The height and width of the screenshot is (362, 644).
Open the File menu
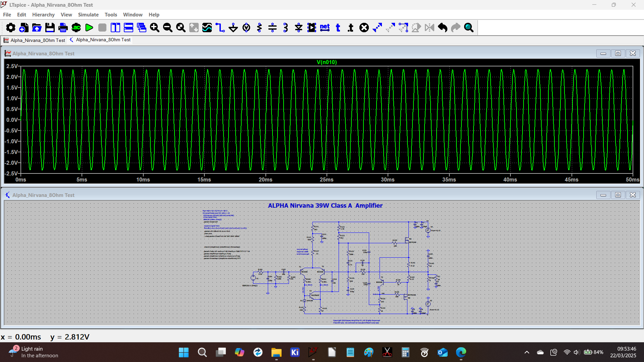[x=7, y=15]
